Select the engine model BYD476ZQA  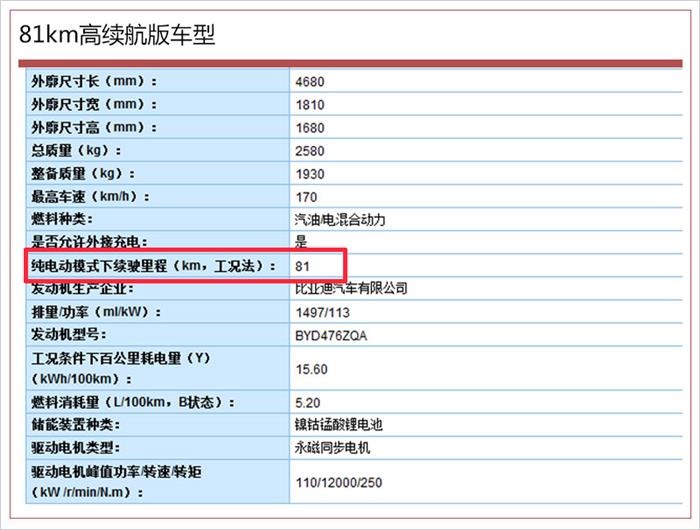(x=331, y=336)
